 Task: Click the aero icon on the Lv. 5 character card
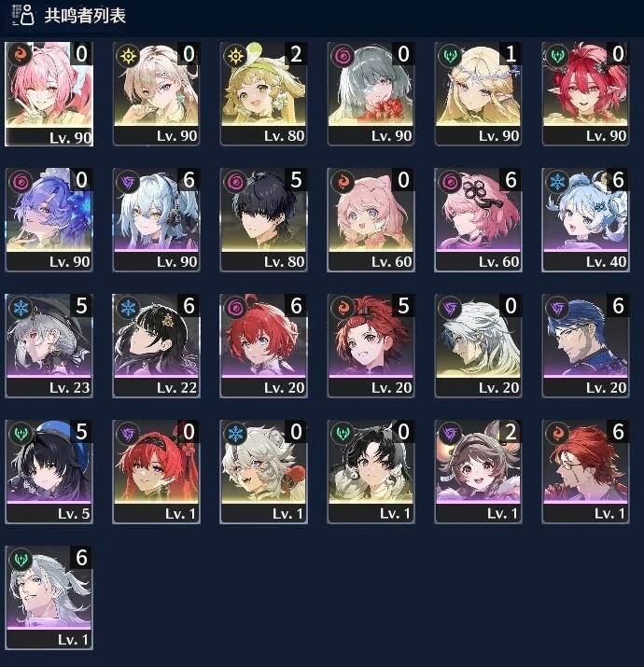coord(21,434)
